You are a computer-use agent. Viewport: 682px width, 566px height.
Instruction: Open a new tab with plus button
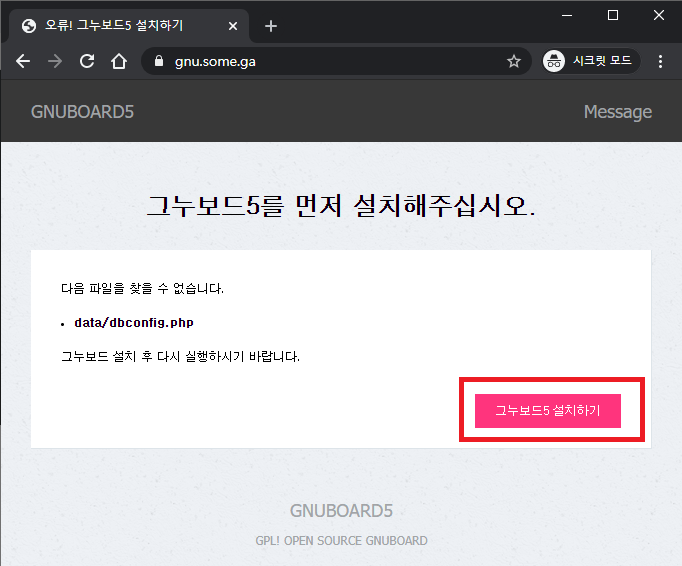[x=271, y=26]
